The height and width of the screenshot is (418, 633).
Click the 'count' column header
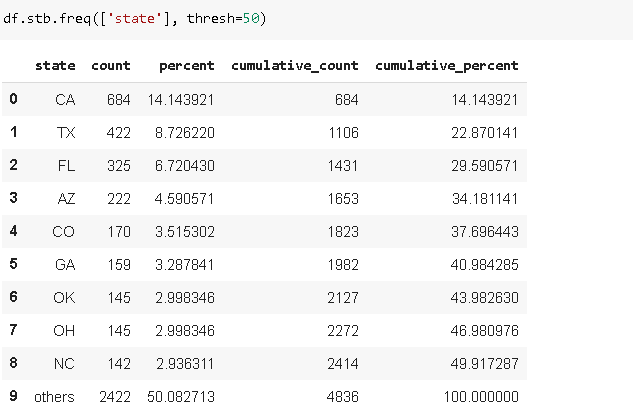pyautogui.click(x=111, y=66)
